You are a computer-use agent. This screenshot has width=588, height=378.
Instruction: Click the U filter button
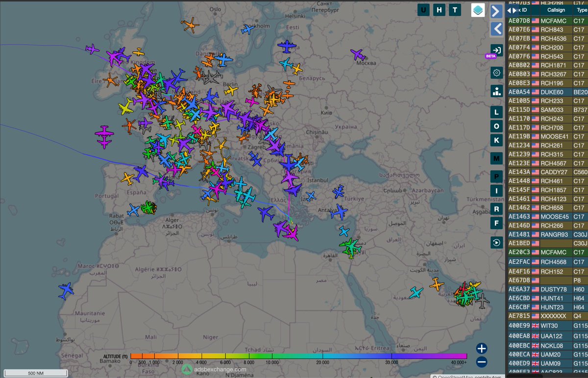(424, 10)
